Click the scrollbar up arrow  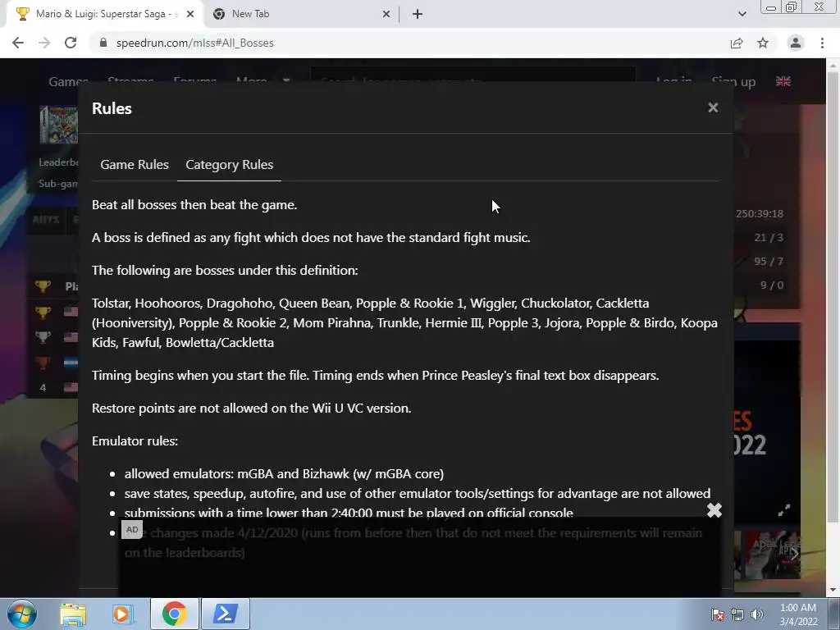click(x=833, y=65)
